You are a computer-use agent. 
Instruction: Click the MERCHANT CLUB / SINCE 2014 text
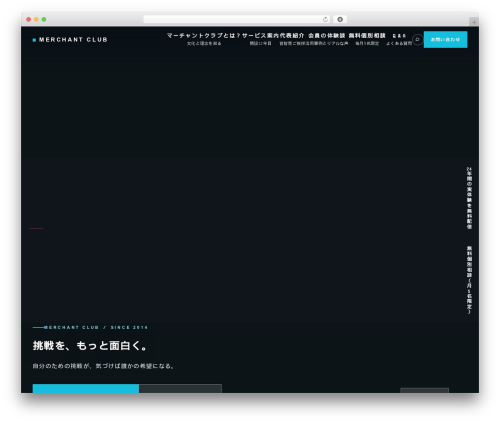(96, 328)
